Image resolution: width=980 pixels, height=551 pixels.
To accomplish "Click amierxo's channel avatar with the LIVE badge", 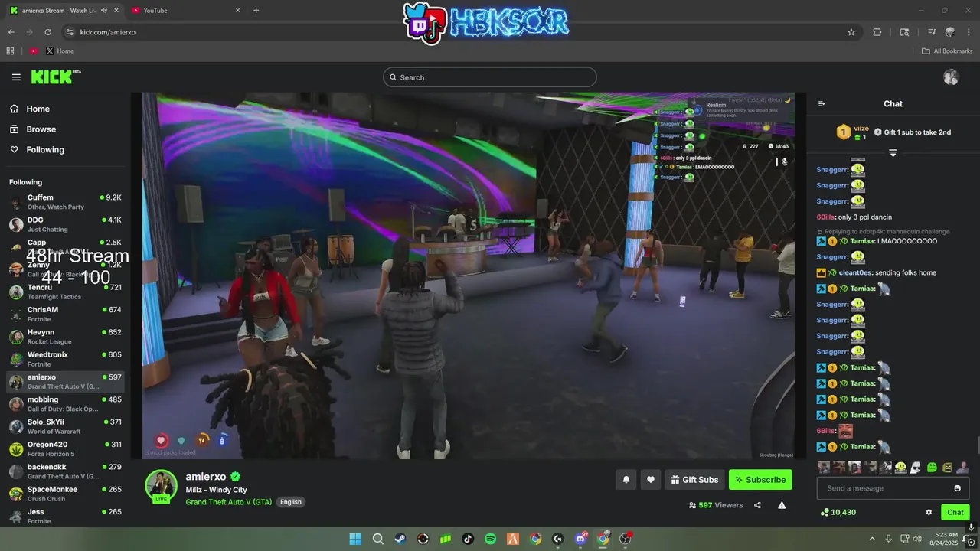I will (x=162, y=486).
